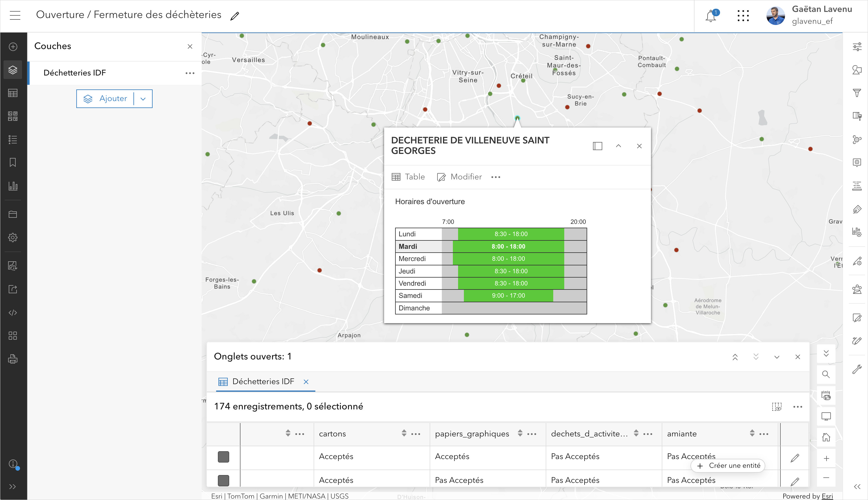
Task: Click Mardi 8:00 - 18:00 green bar
Action: click(x=509, y=247)
